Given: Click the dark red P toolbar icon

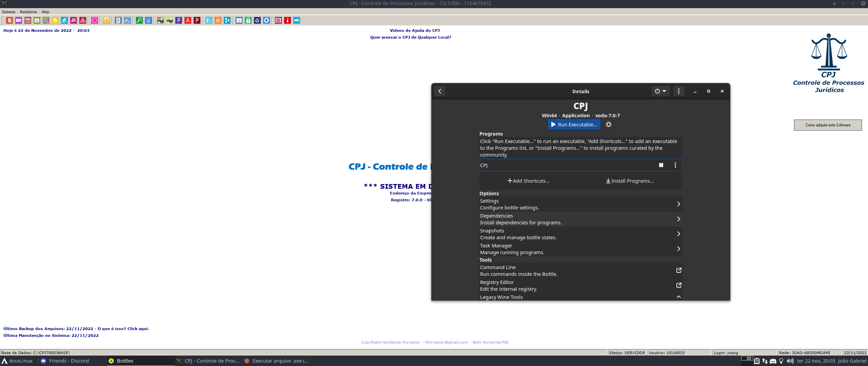Looking at the screenshot, I should point(197,20).
